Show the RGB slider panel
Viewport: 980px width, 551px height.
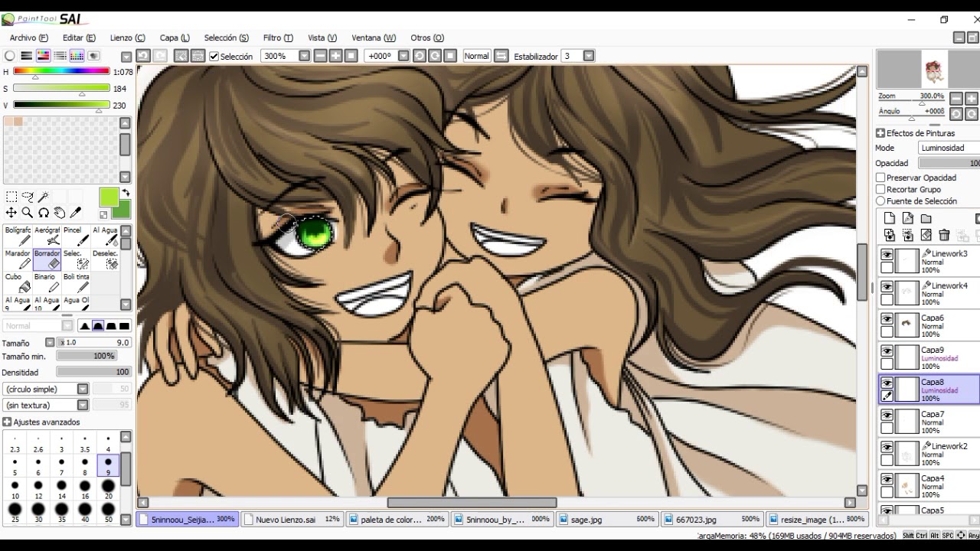point(27,56)
